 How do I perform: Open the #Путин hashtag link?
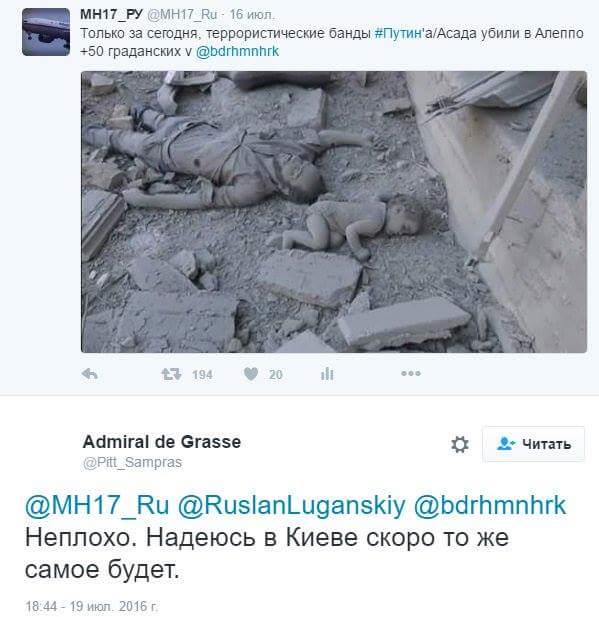[x=399, y=33]
